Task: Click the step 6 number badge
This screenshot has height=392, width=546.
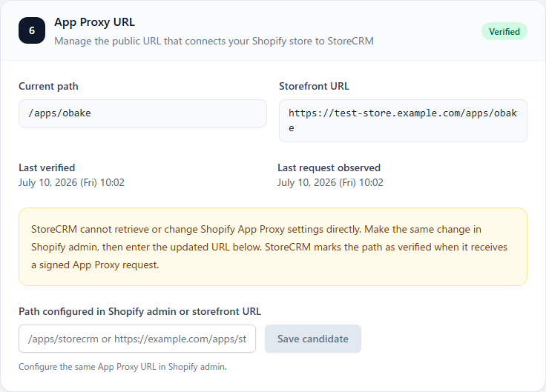Action: coord(32,30)
